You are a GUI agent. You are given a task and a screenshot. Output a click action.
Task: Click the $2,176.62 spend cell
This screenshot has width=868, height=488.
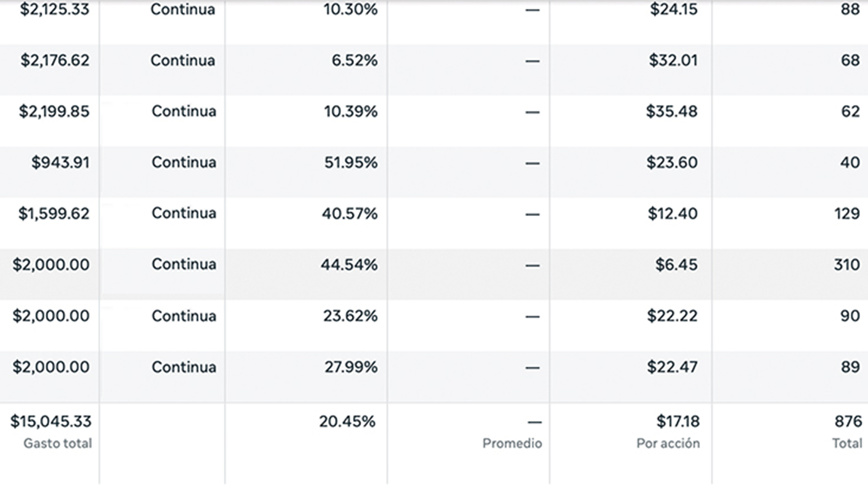55,61
